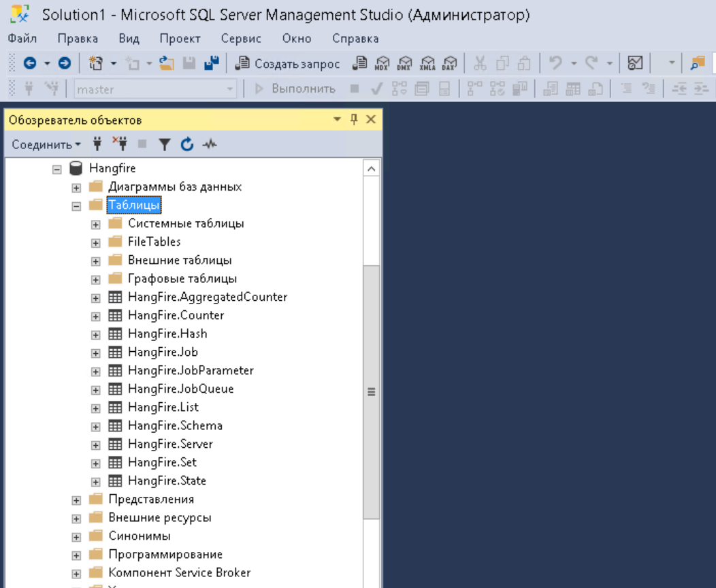The width and height of the screenshot is (716, 588).
Task: Click the Save All icon
Action: [212, 63]
